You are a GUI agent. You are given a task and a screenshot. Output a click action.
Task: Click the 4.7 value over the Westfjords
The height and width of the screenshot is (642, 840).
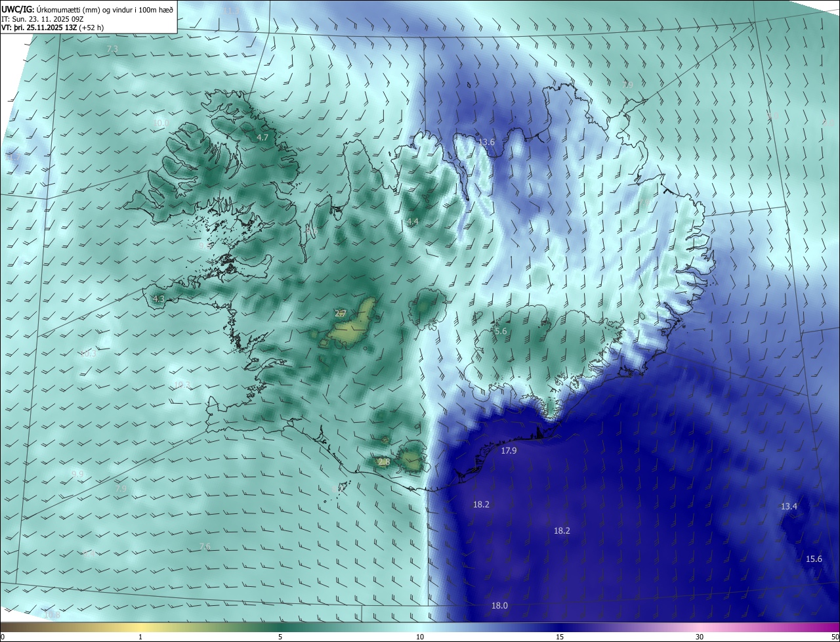[x=262, y=137]
